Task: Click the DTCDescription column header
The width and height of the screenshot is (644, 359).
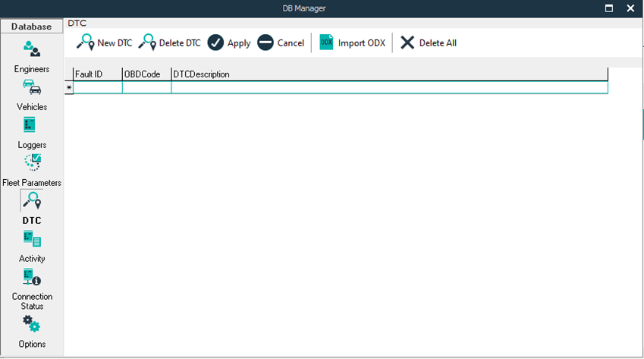Action: [388, 74]
